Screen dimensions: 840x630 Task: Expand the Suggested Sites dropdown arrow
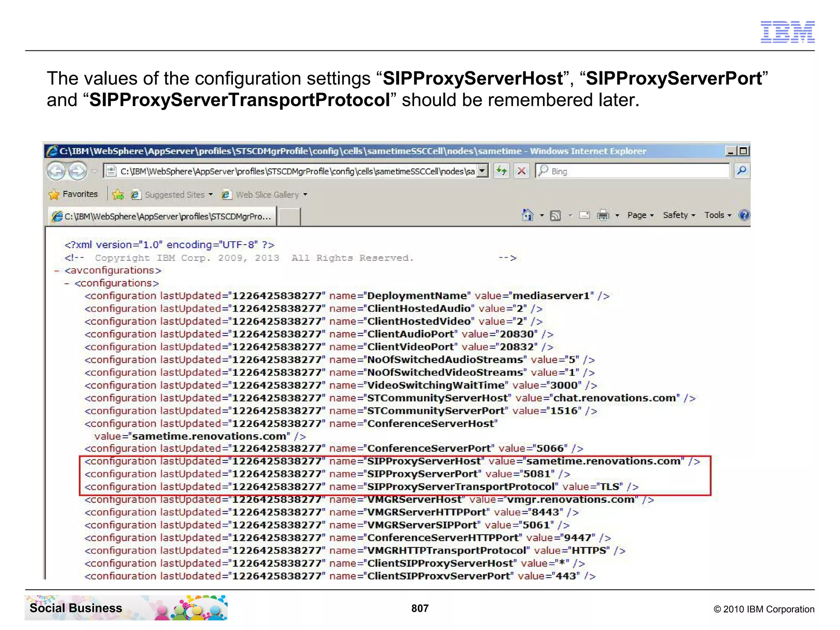pos(211,195)
